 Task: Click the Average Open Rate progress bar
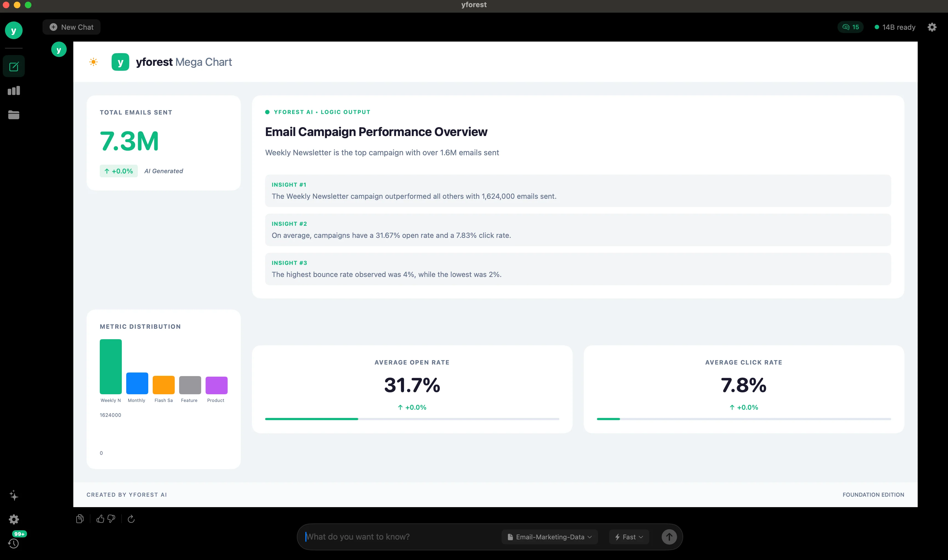(412, 419)
